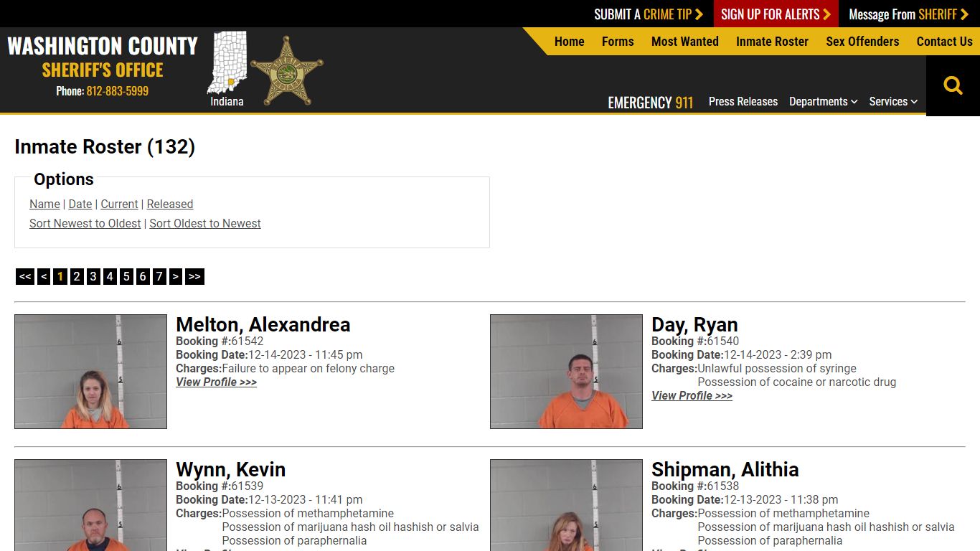The image size is (980, 551).
Task: Filter roster to Released inmates
Action: (x=169, y=204)
